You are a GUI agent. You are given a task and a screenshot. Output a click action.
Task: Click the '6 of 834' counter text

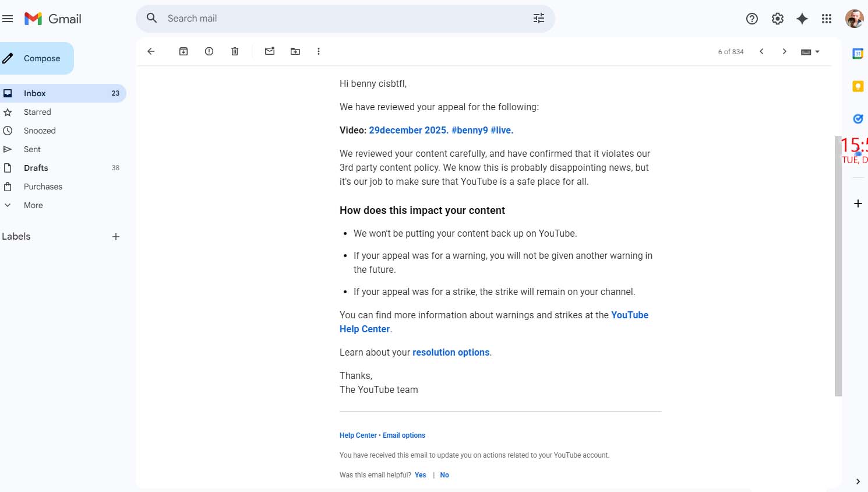[x=731, y=52]
